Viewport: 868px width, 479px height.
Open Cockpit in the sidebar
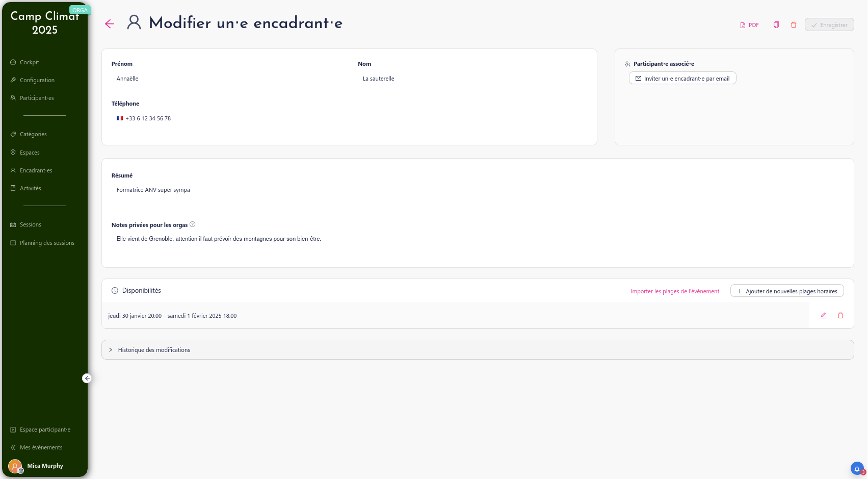pyautogui.click(x=30, y=62)
